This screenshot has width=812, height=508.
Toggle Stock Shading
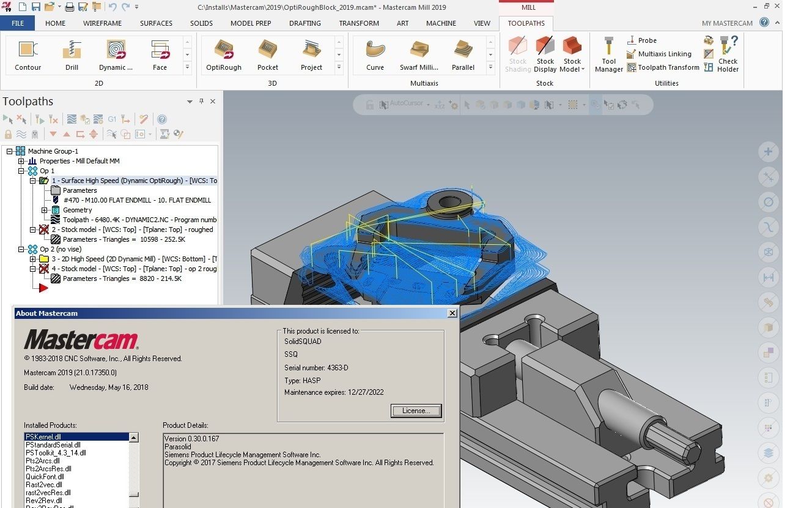tap(518, 54)
